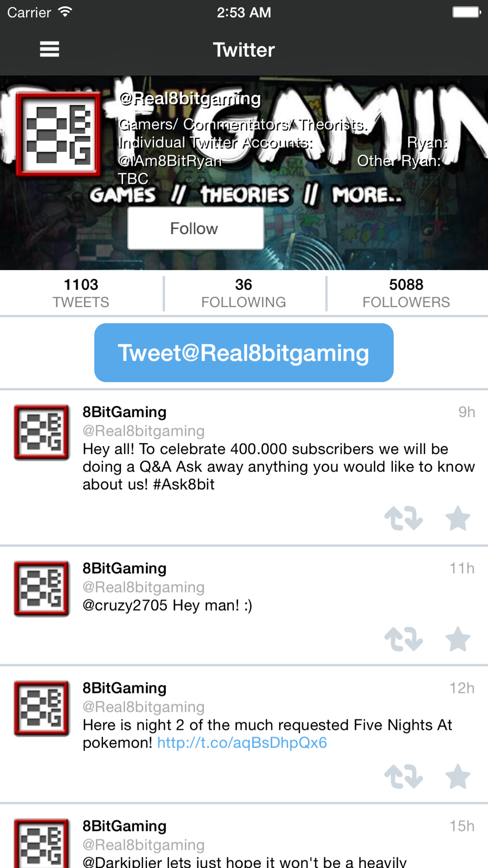Tap avatar of the 9h tweet
This screenshot has height=868, width=488.
tap(41, 433)
